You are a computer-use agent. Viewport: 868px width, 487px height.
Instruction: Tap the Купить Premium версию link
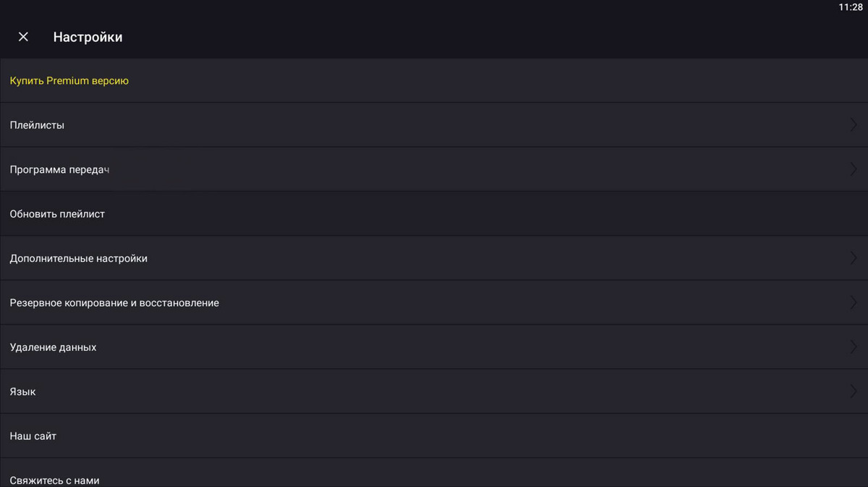coord(69,81)
